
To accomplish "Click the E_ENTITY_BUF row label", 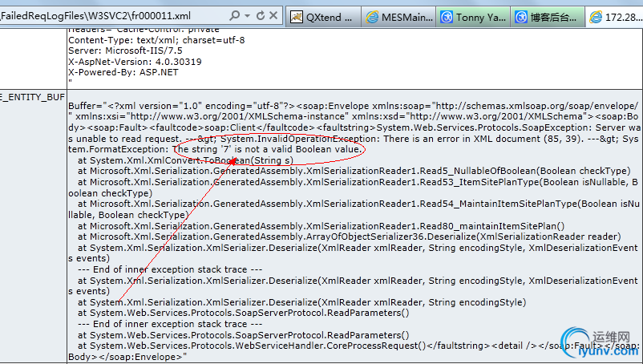I will [x=32, y=97].
